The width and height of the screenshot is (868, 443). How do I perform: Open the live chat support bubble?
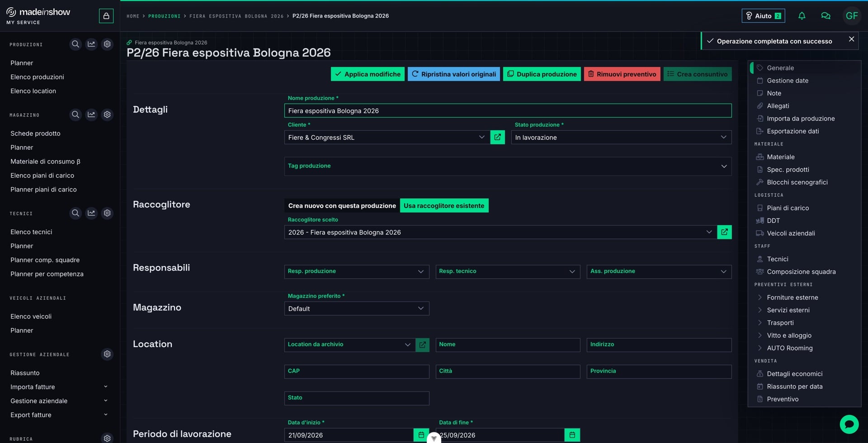849,424
